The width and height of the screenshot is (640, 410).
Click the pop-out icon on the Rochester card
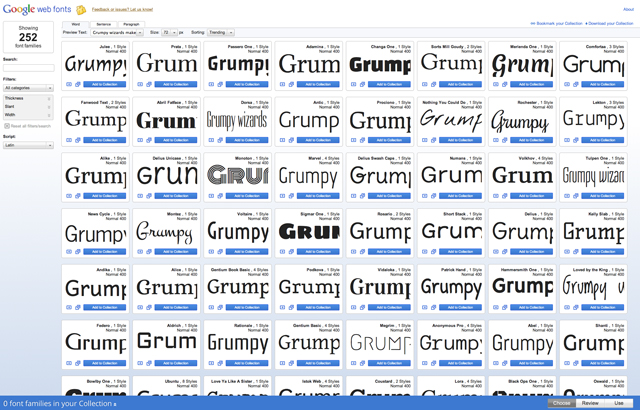coord(504,140)
